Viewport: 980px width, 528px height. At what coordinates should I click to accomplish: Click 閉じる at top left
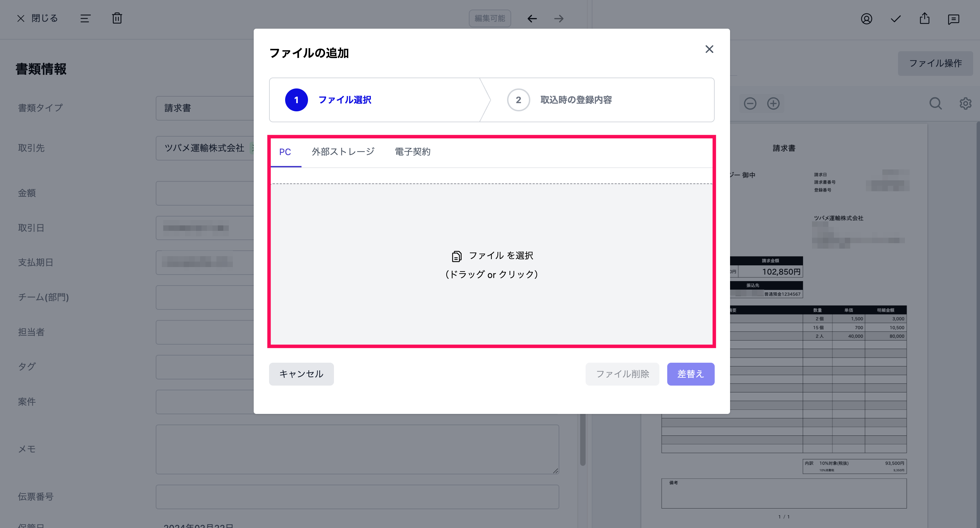pos(37,18)
